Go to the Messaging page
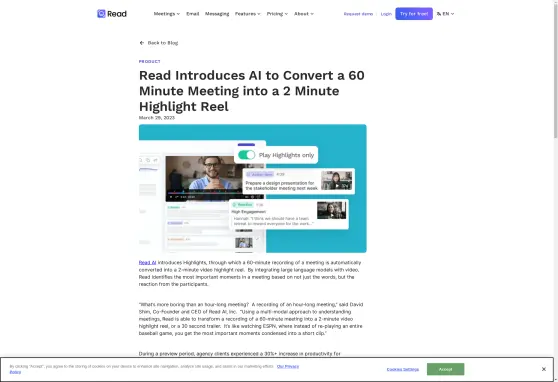Image resolution: width=558 pixels, height=382 pixels. [217, 14]
